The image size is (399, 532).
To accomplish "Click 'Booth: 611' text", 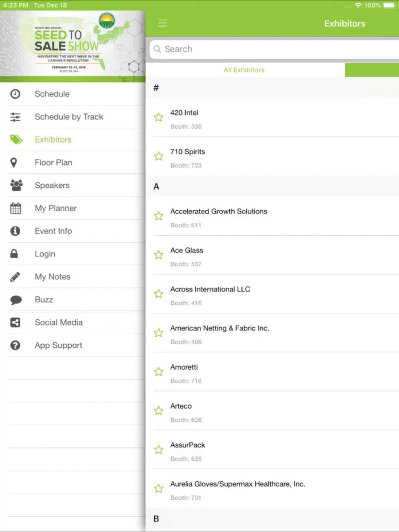I will (x=186, y=225).
